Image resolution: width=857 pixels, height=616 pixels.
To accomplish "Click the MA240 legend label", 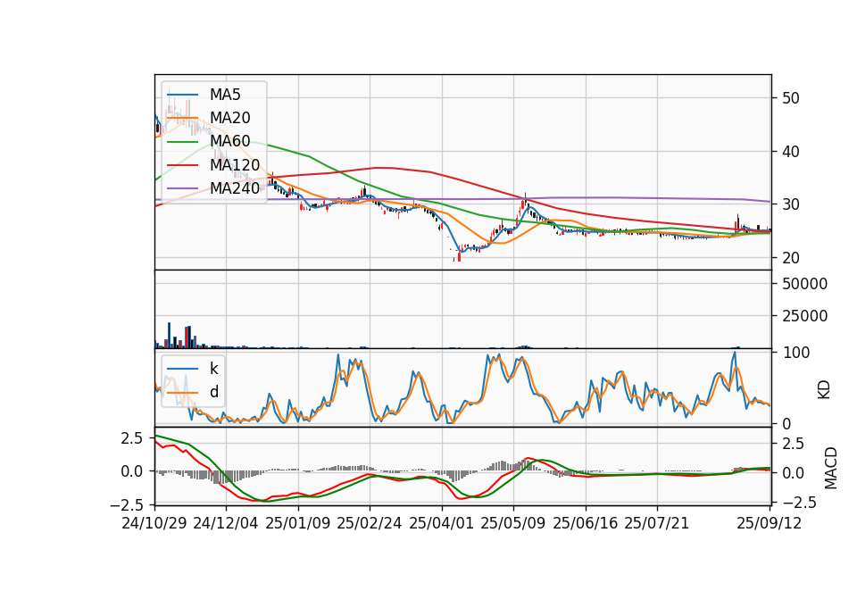I will [235, 188].
